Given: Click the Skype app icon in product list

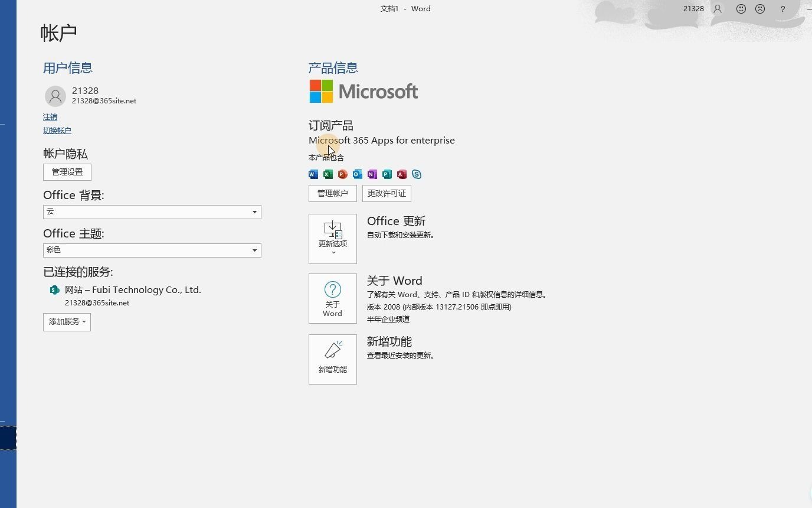Looking at the screenshot, I should click(417, 174).
